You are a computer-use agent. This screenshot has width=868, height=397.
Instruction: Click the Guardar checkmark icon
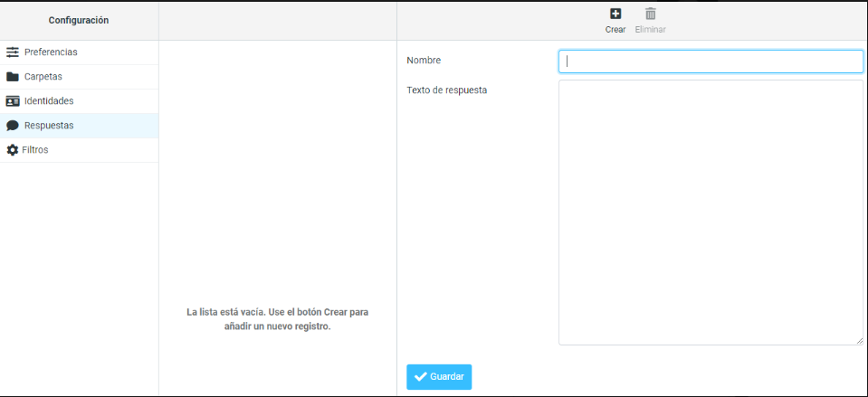(421, 377)
